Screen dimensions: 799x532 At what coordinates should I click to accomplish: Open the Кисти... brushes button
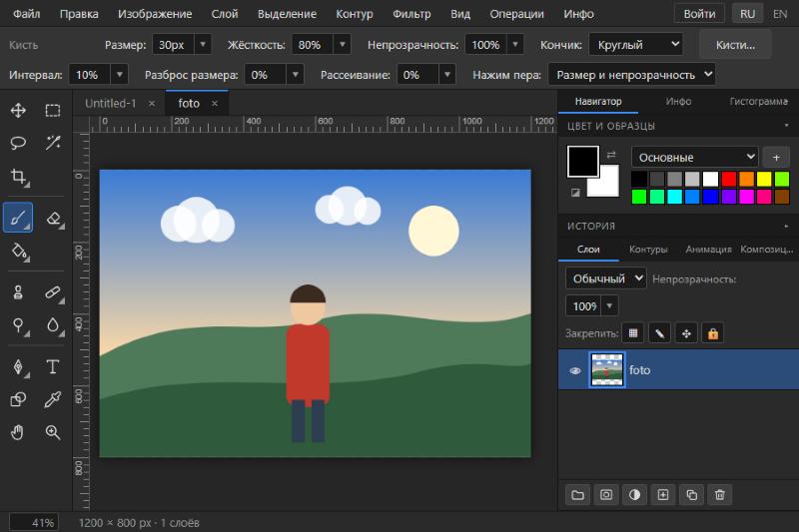(735, 45)
